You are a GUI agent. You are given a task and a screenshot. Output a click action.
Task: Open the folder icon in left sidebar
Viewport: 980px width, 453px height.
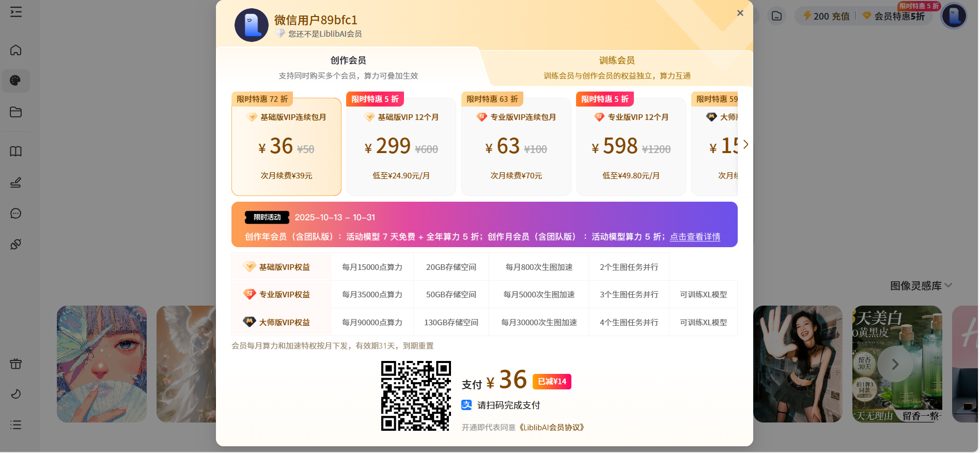click(x=16, y=112)
